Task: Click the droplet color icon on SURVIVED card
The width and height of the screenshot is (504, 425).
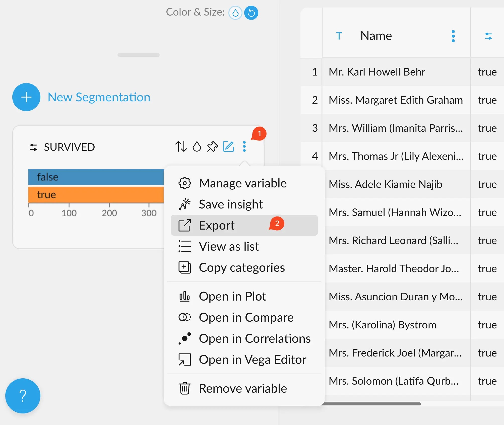Action: pos(197,147)
